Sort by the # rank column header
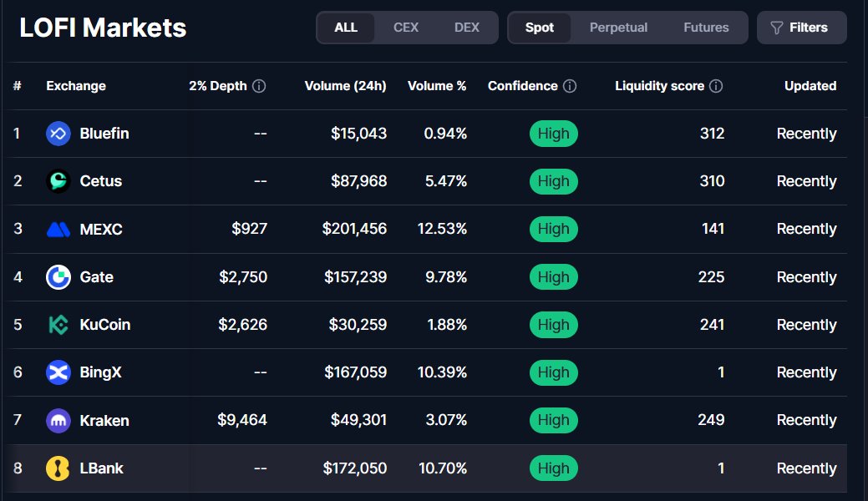This screenshot has height=501, width=868. coord(18,86)
